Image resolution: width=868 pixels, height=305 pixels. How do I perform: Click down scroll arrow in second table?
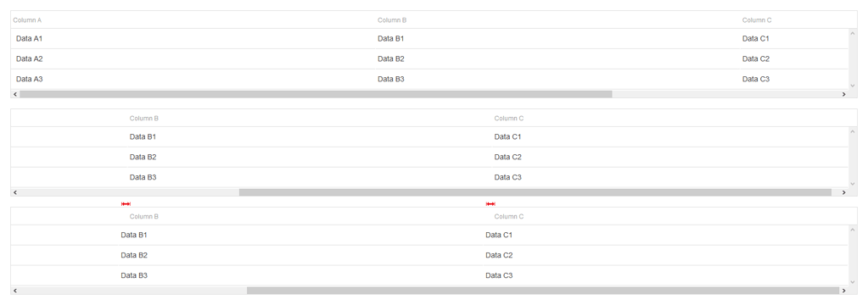[x=853, y=184]
